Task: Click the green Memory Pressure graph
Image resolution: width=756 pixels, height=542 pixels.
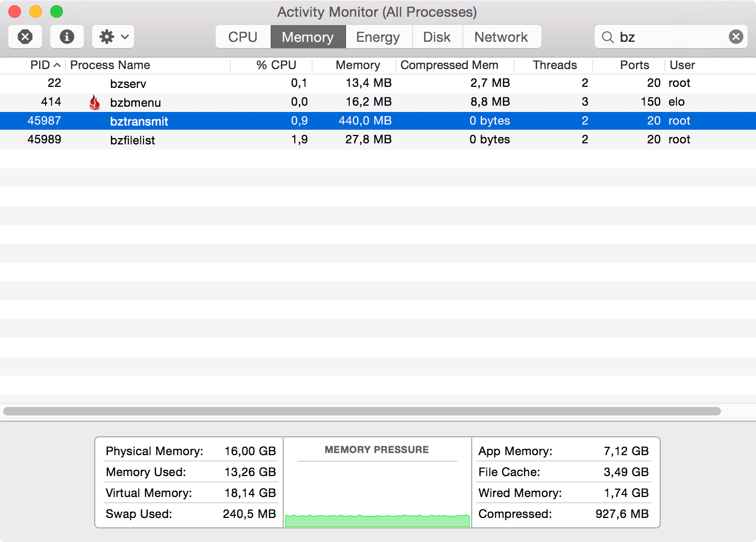Action: 377,521
